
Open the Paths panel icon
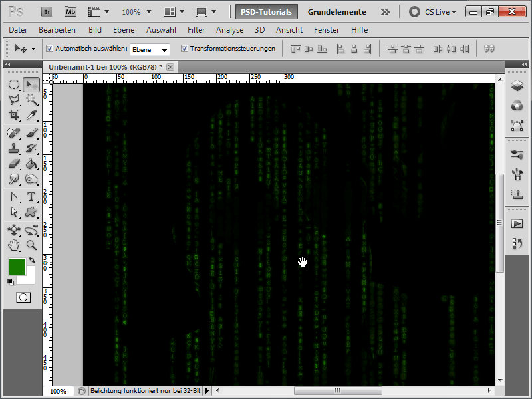click(x=517, y=126)
